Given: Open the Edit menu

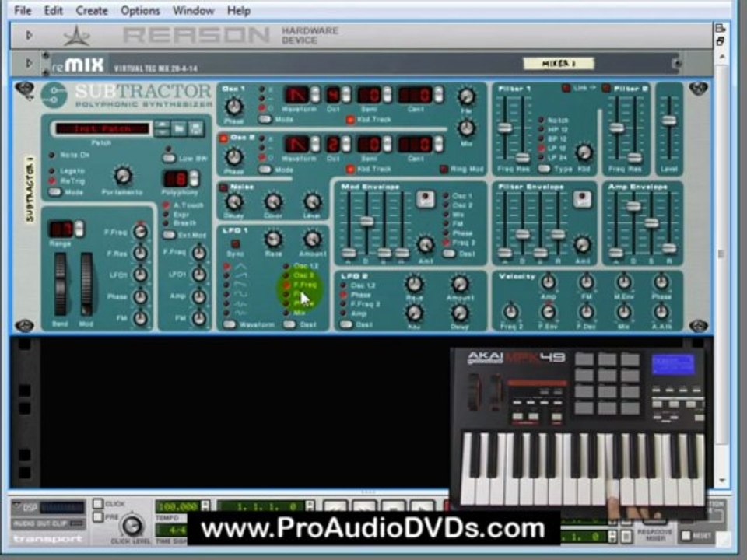Looking at the screenshot, I should (x=54, y=10).
